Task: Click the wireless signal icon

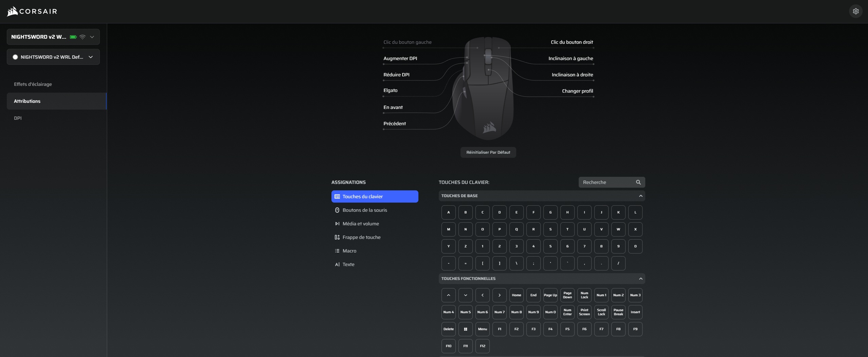Action: pyautogui.click(x=83, y=37)
